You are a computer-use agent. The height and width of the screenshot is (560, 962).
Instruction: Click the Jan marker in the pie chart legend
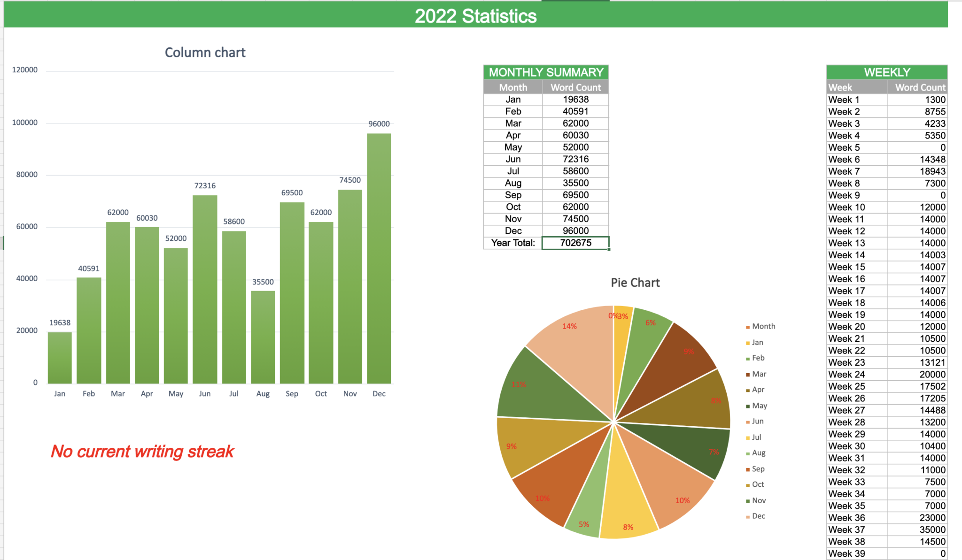[x=748, y=342]
